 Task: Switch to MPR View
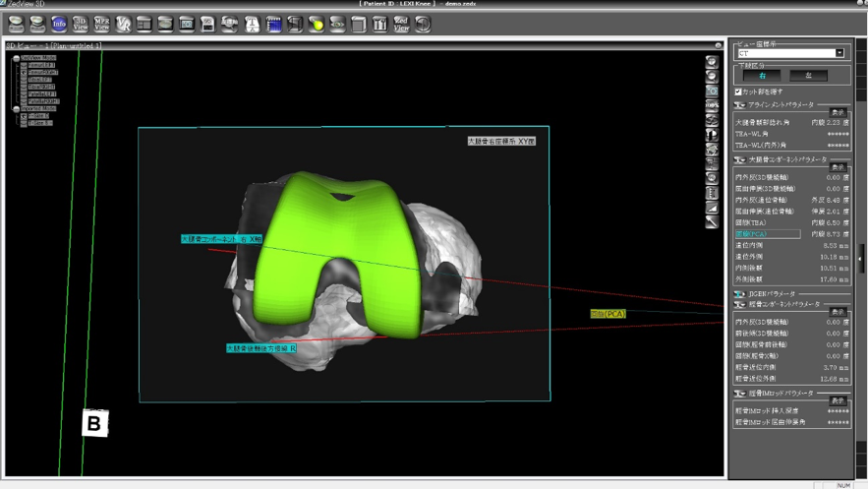tap(102, 24)
